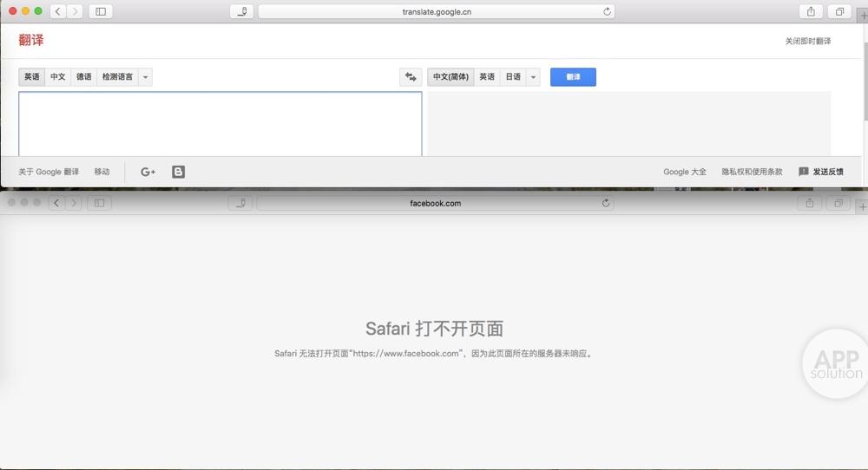Click 关闭即时翻译 to disable instant translation
868x470 pixels.
(807, 41)
